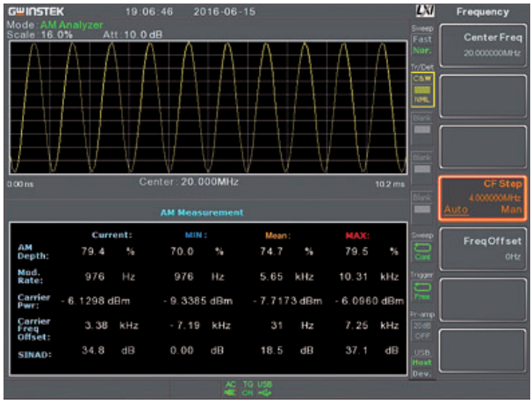
Task: Click the Frequency menu title
Action: (x=483, y=12)
